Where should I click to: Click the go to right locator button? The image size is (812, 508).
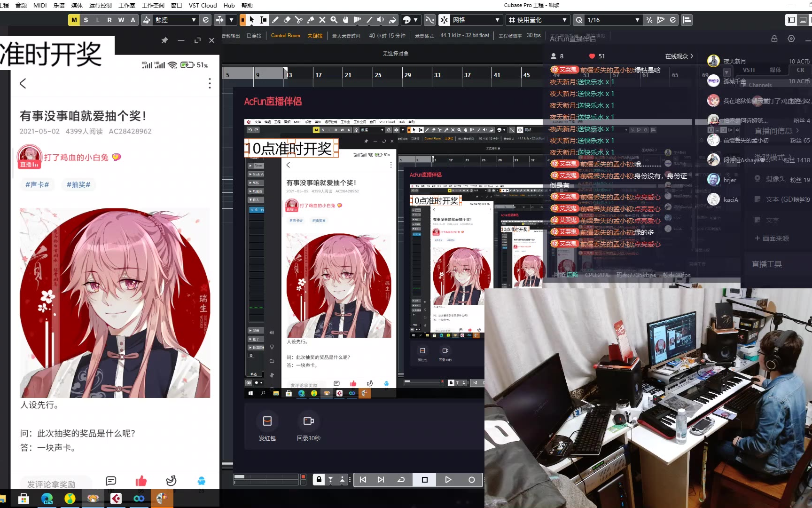pyautogui.click(x=381, y=480)
